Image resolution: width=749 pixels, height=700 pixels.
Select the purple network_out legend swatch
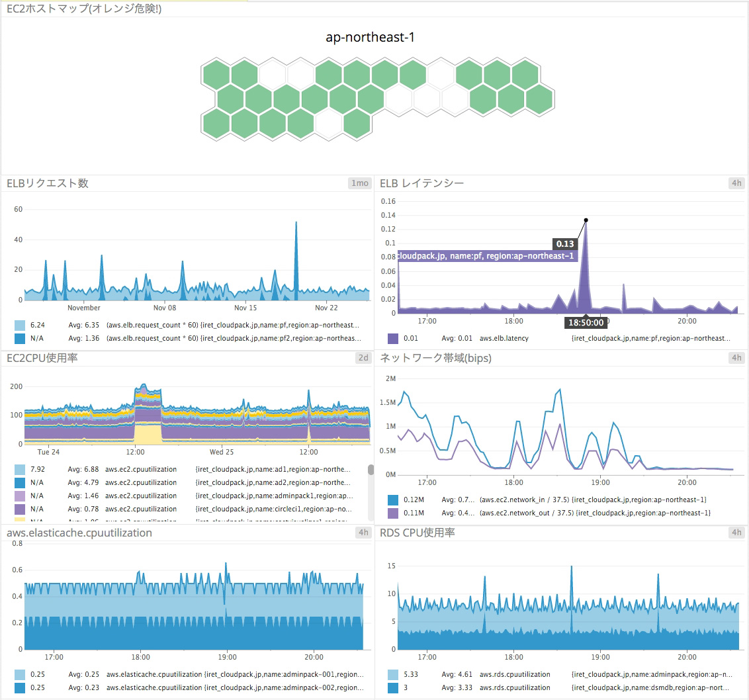click(393, 513)
